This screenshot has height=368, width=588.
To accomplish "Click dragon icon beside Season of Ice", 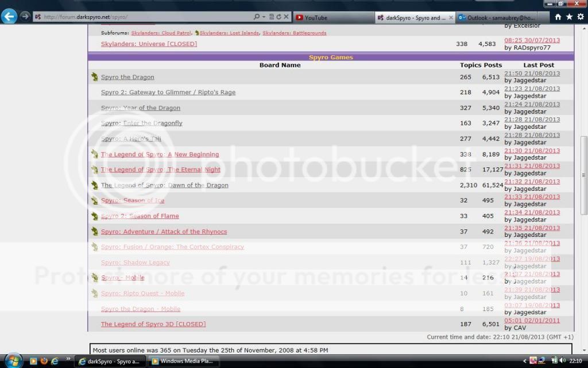I will (x=95, y=200).
